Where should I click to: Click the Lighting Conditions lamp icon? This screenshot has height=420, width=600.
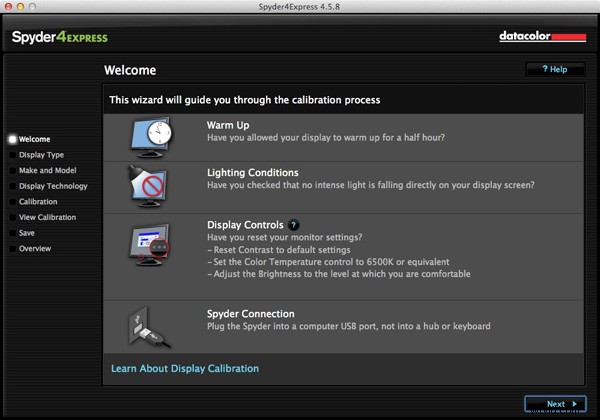click(x=148, y=187)
